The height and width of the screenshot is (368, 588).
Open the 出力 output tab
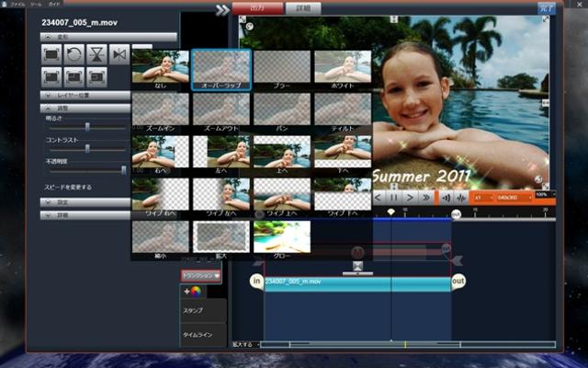pyautogui.click(x=257, y=8)
